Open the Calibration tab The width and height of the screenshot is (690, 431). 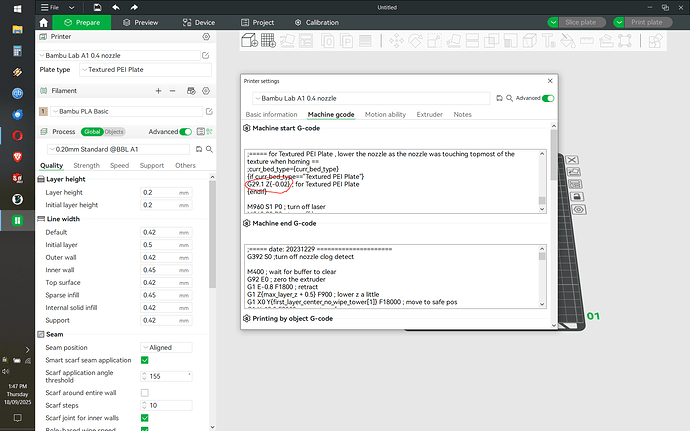[x=317, y=22]
